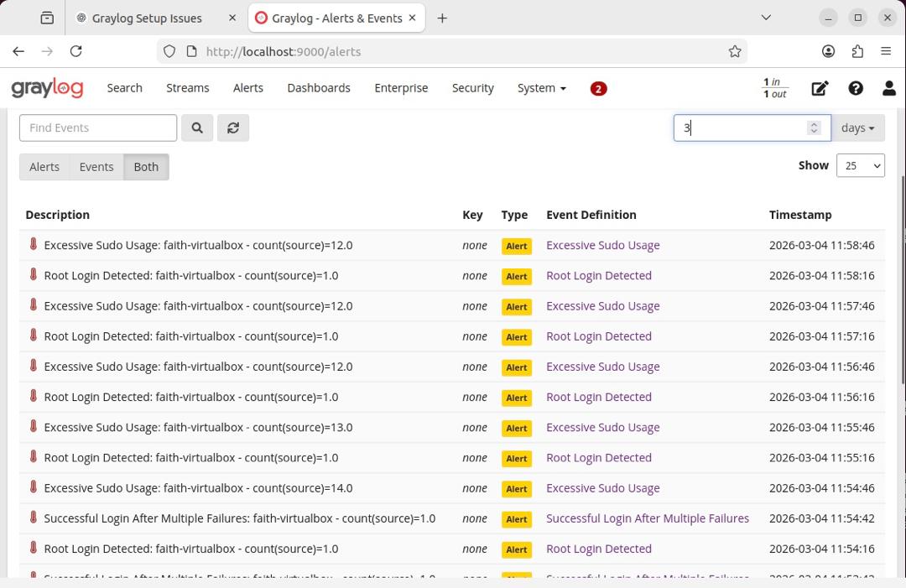Open the list all tabs chevron
This screenshot has height=588, width=906.
[x=766, y=18]
